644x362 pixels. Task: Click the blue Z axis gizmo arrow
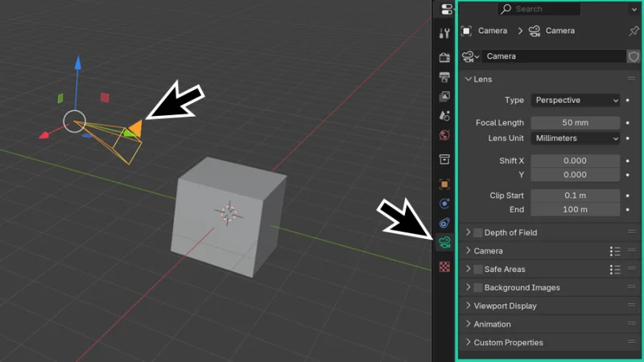click(77, 64)
